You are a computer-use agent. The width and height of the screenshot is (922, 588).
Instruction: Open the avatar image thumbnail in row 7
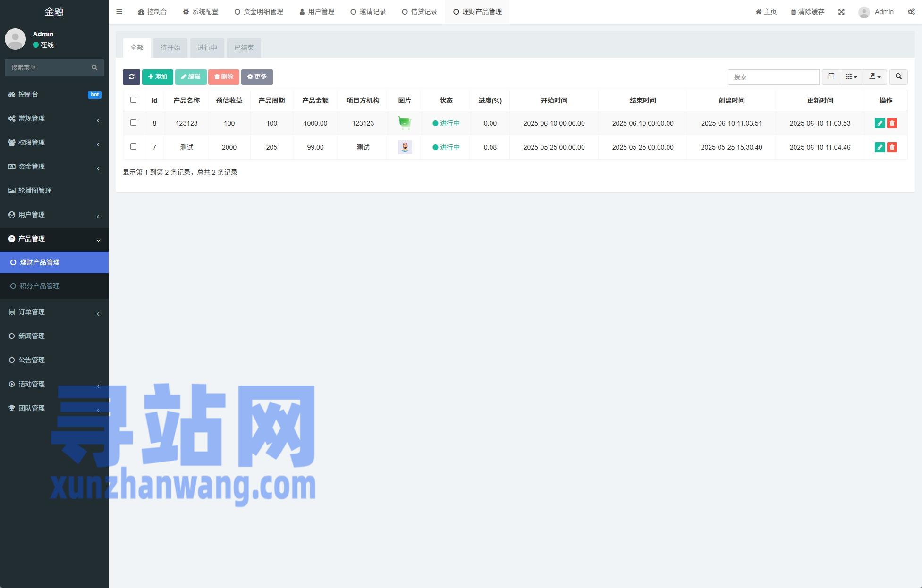[405, 147]
